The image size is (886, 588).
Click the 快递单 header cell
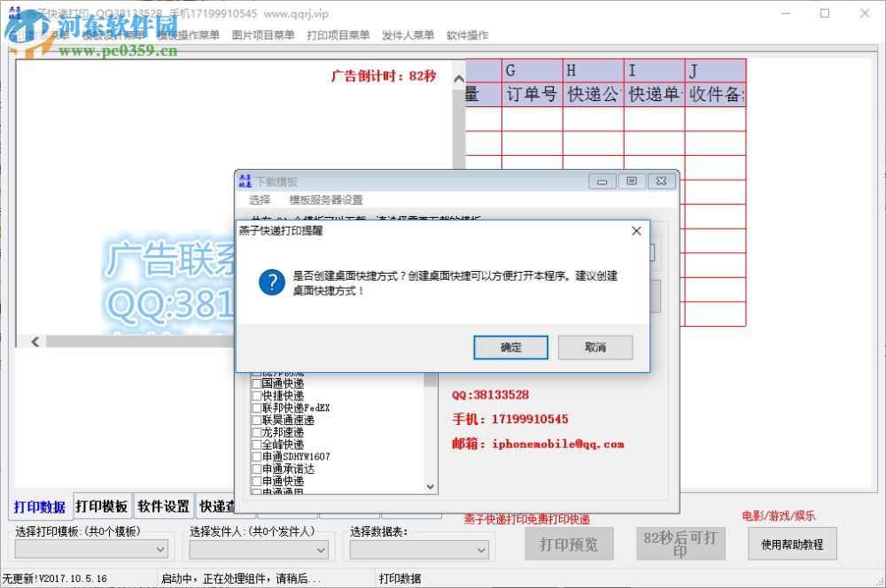(654, 95)
